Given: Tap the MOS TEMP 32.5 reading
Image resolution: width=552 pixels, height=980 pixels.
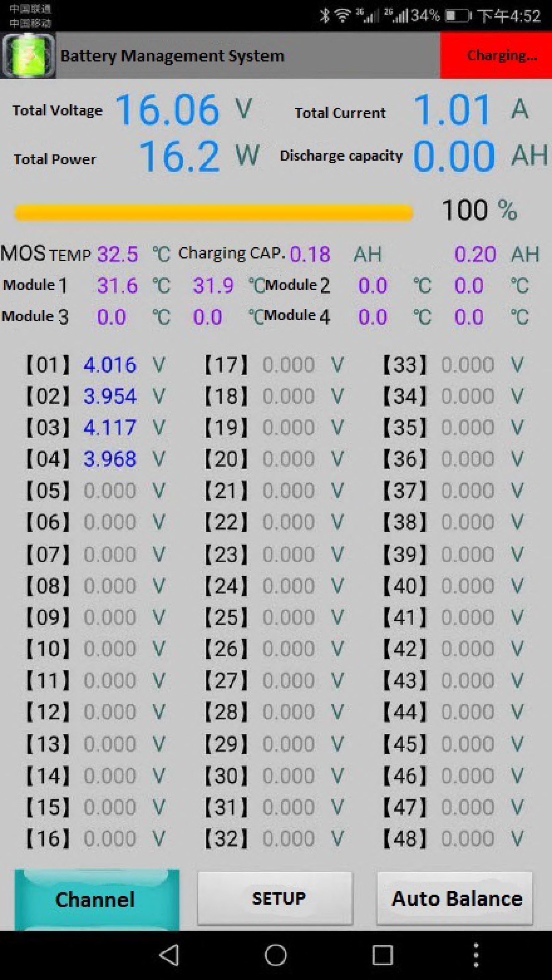Looking at the screenshot, I should (117, 254).
